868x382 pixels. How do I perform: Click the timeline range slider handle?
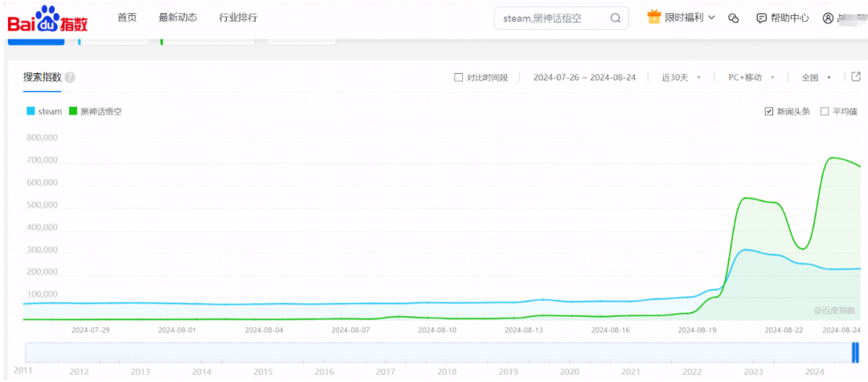(x=855, y=352)
